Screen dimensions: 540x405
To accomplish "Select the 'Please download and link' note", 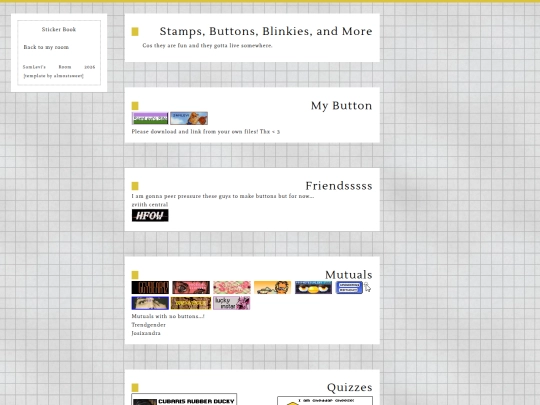I will click(206, 132).
